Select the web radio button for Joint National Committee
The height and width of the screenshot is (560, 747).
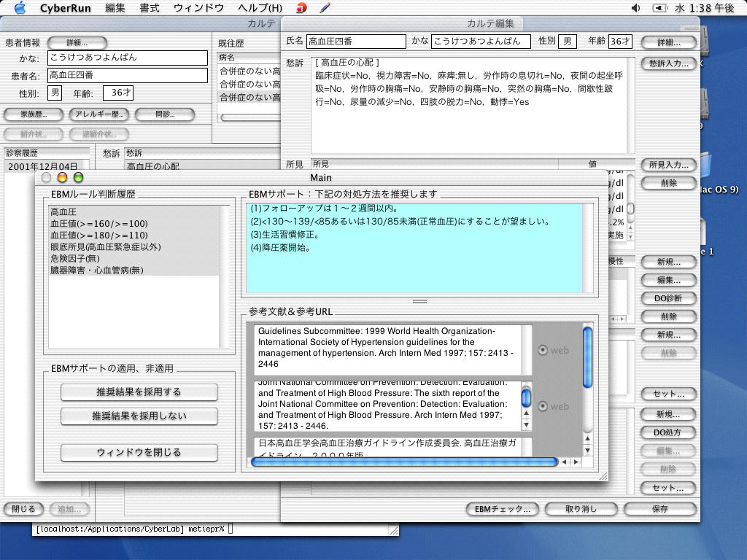click(x=542, y=406)
